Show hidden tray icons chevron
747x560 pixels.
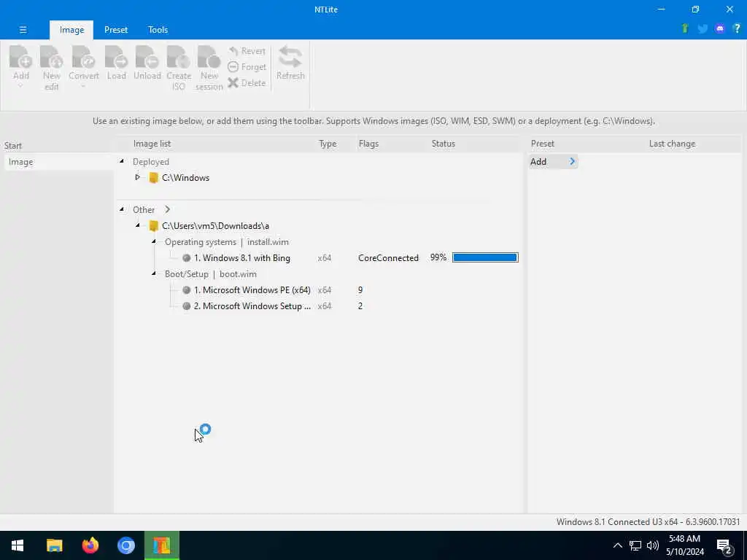(617, 545)
